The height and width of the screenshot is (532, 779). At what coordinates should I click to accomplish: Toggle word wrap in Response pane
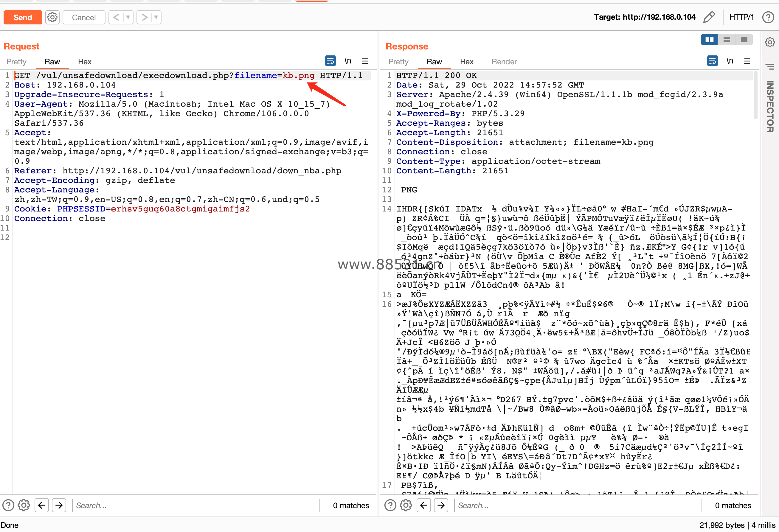coord(712,61)
